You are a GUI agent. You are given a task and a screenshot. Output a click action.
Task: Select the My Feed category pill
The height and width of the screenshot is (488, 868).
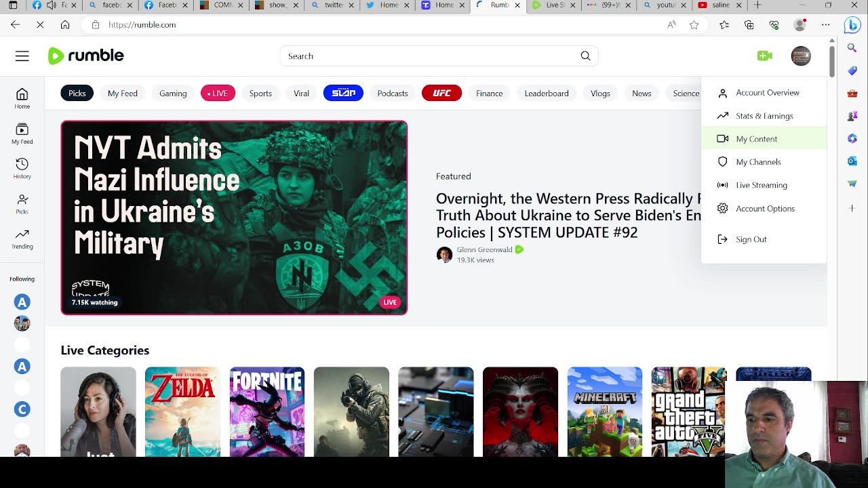coord(123,94)
